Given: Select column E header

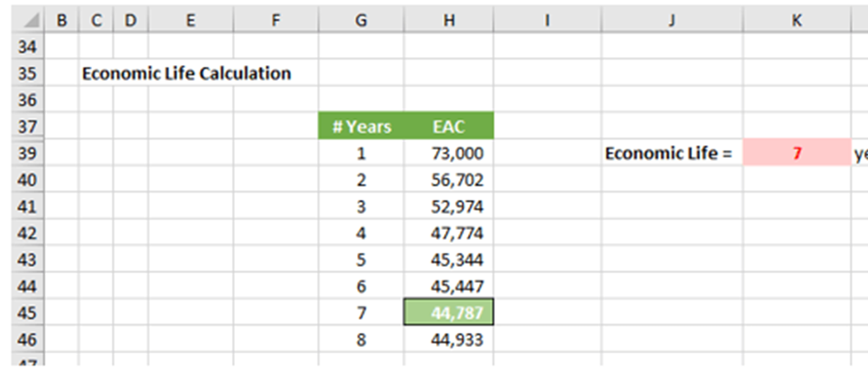Looking at the screenshot, I should (x=190, y=21).
